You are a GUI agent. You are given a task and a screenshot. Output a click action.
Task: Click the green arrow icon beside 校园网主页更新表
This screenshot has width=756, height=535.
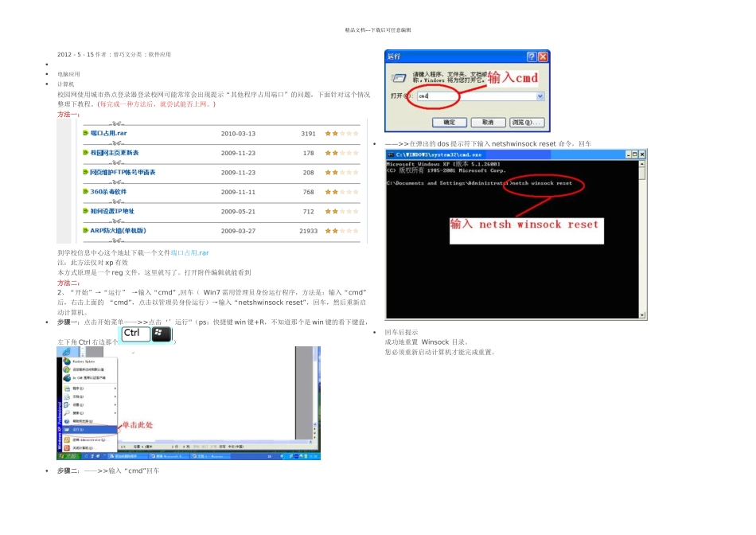(x=85, y=152)
